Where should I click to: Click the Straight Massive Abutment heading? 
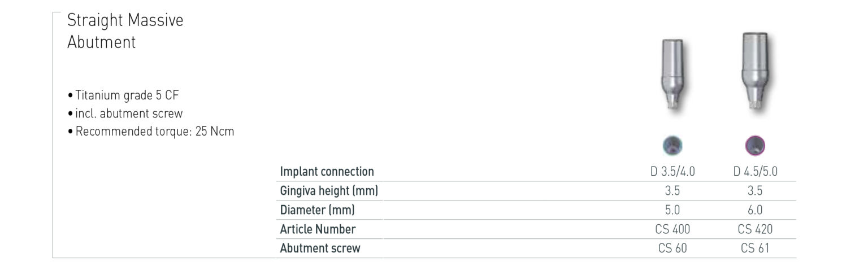coord(125,32)
